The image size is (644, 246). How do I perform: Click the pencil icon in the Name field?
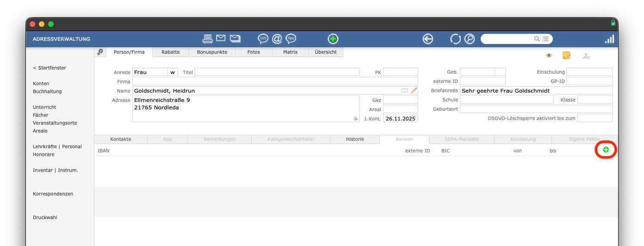click(414, 91)
